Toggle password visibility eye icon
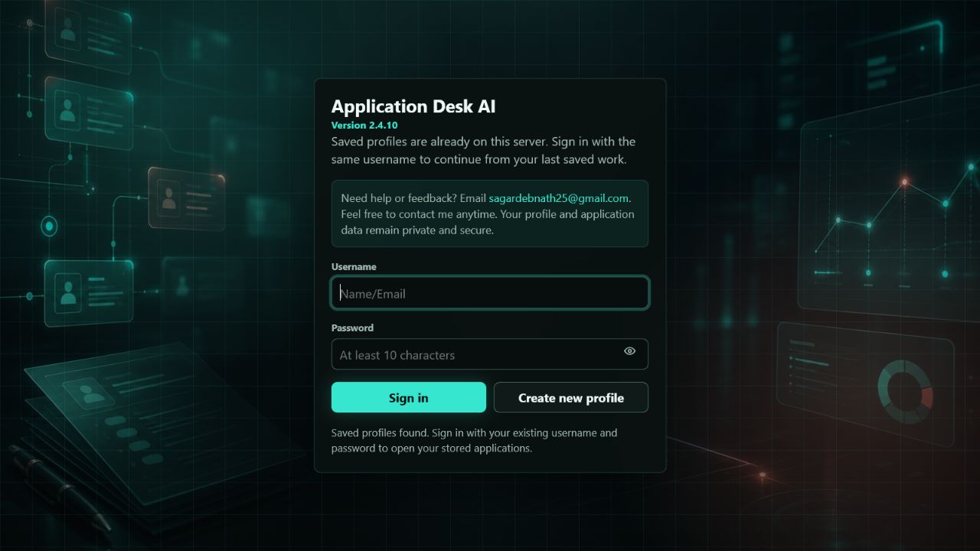Image resolution: width=980 pixels, height=551 pixels. (x=629, y=351)
